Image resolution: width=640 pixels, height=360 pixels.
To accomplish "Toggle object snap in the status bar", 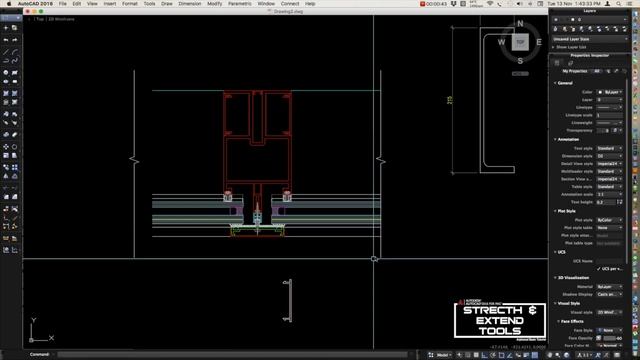I will coord(501,355).
